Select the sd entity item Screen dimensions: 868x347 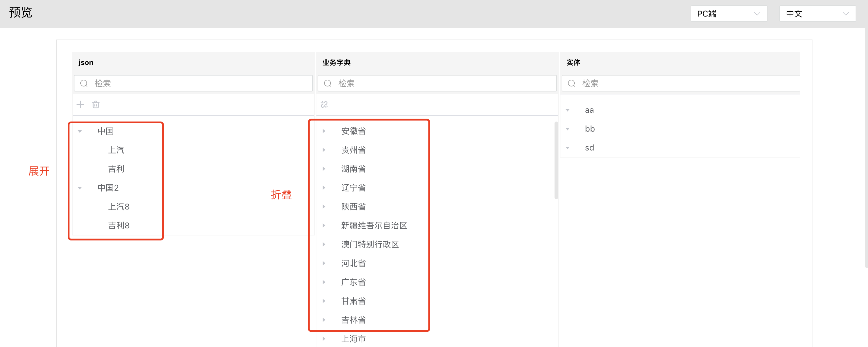(x=589, y=148)
